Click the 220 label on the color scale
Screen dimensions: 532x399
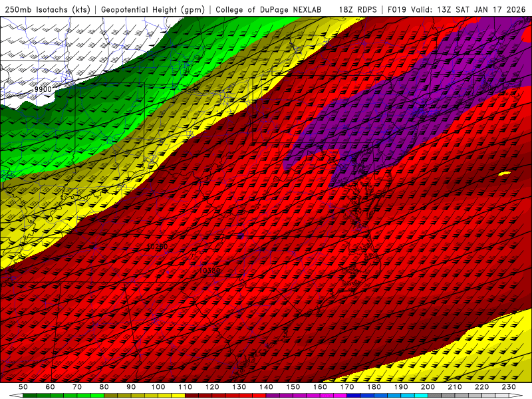click(x=481, y=387)
